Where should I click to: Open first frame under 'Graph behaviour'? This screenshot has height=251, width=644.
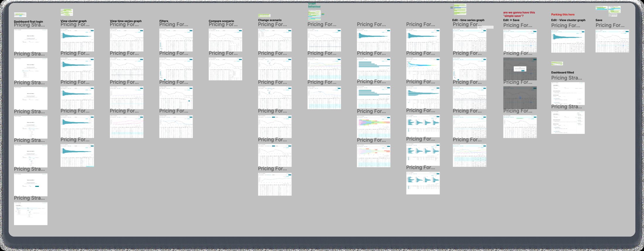(x=324, y=40)
